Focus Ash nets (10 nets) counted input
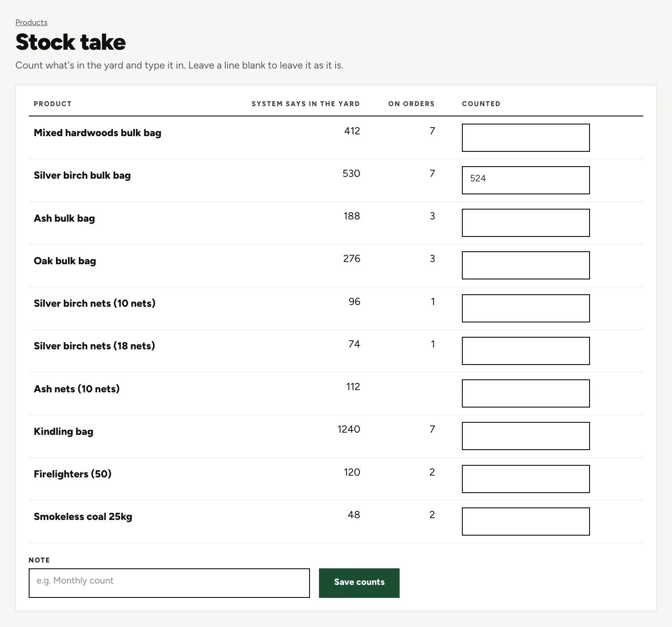The height and width of the screenshot is (627, 672). (526, 394)
